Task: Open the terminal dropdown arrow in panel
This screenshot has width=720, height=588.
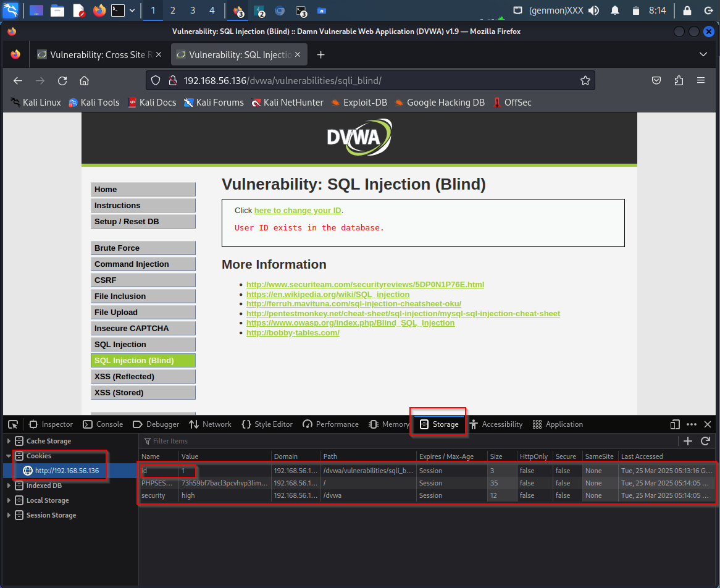Action: (132, 10)
